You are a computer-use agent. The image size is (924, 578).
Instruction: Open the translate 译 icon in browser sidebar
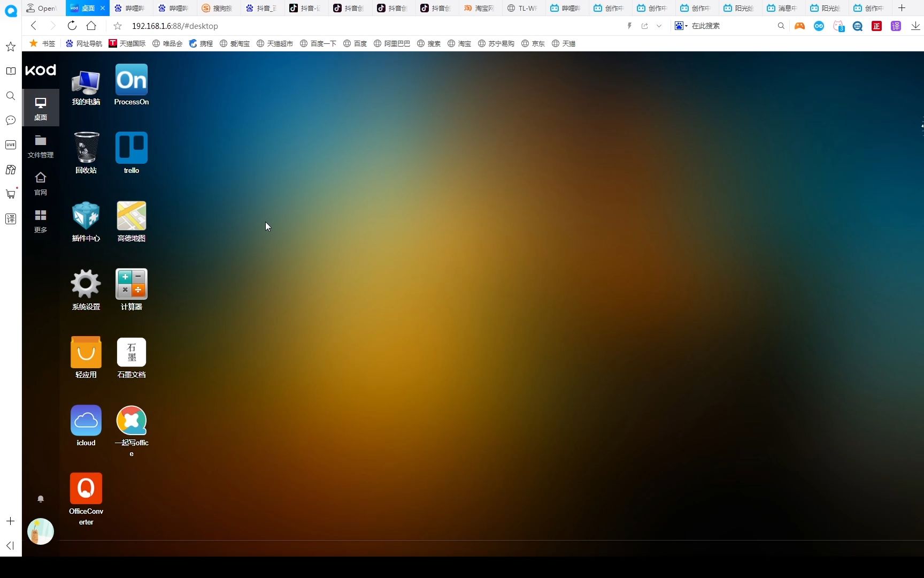pyautogui.click(x=11, y=218)
